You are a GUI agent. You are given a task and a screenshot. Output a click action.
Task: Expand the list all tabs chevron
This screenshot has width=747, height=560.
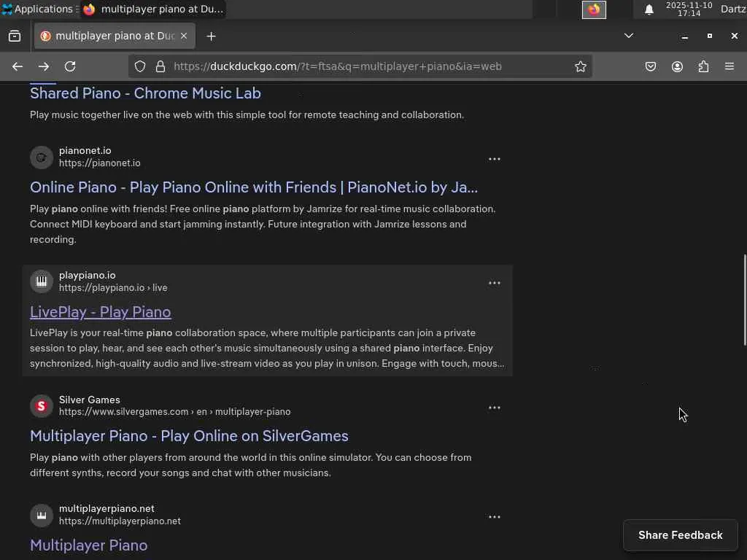(x=629, y=36)
